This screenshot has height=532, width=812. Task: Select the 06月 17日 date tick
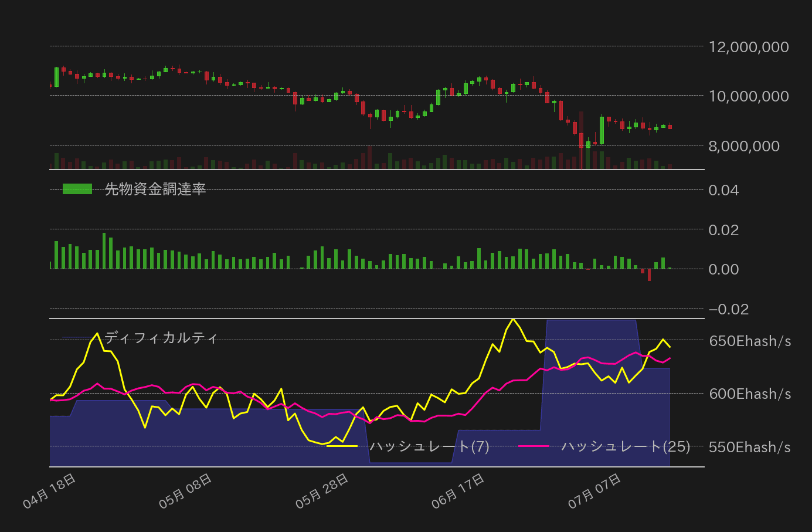coord(458,492)
